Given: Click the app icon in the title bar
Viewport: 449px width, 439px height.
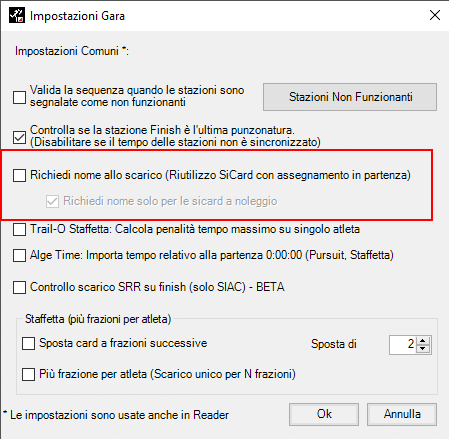Looking at the screenshot, I should 17,15.
